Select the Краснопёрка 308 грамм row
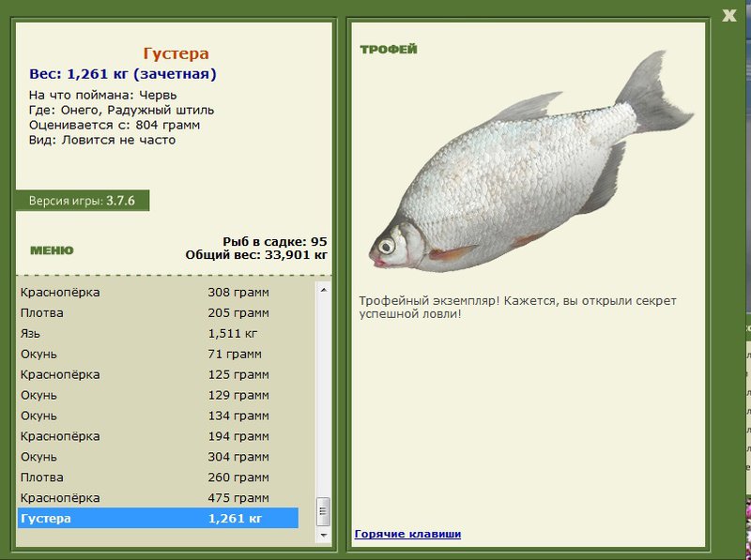 pyautogui.click(x=158, y=292)
